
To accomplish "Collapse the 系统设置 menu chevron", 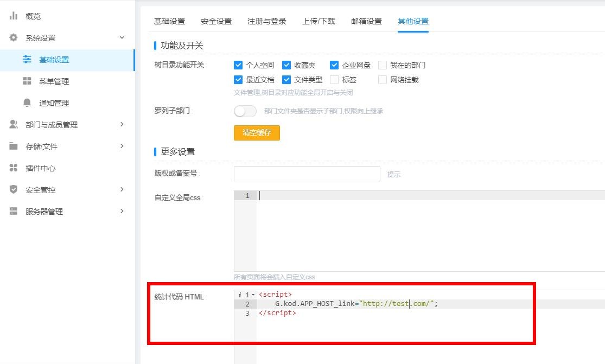I will pyautogui.click(x=122, y=37).
